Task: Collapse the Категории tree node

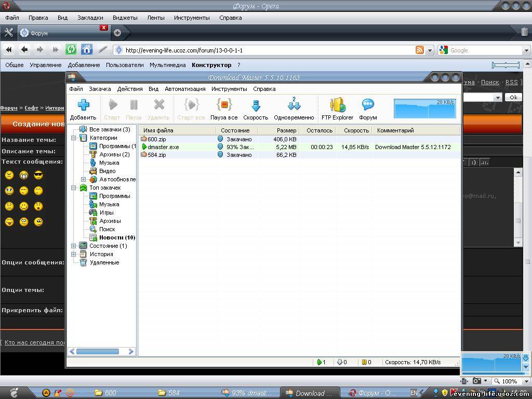Action: tap(74, 138)
